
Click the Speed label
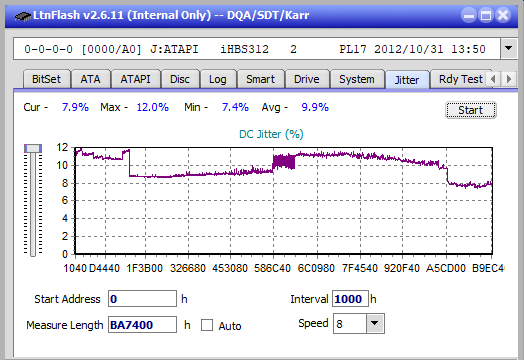click(313, 323)
